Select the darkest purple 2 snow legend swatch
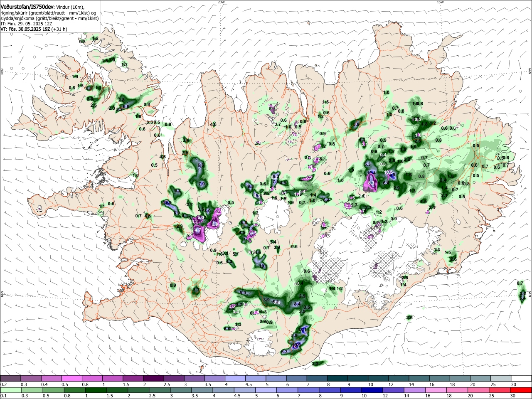The image size is (532, 399). [x=153, y=378]
